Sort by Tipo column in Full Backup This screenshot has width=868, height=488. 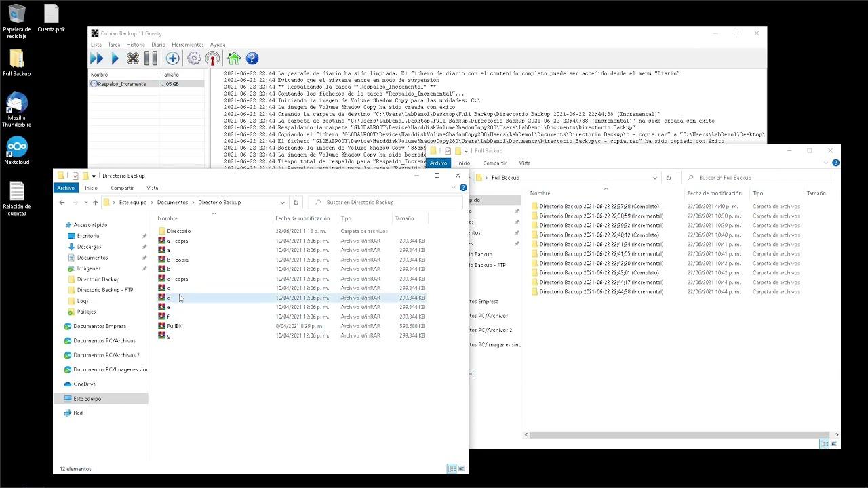[776, 193]
